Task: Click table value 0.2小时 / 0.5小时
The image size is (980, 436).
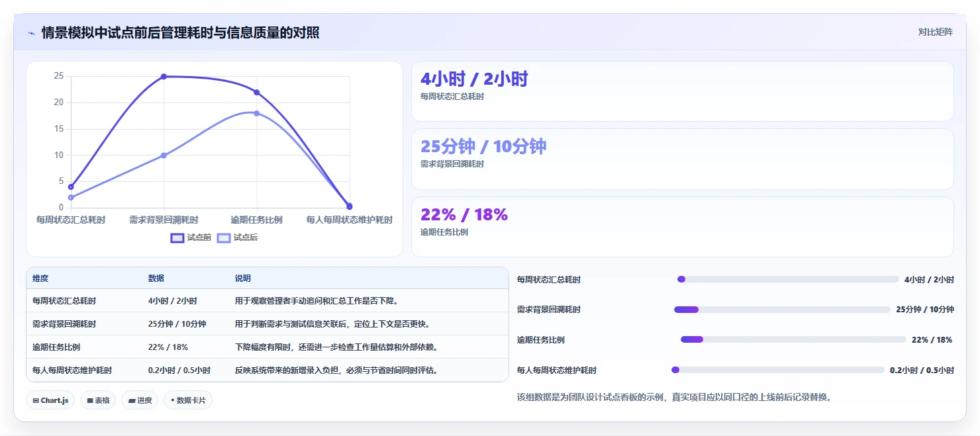Action: click(x=179, y=371)
